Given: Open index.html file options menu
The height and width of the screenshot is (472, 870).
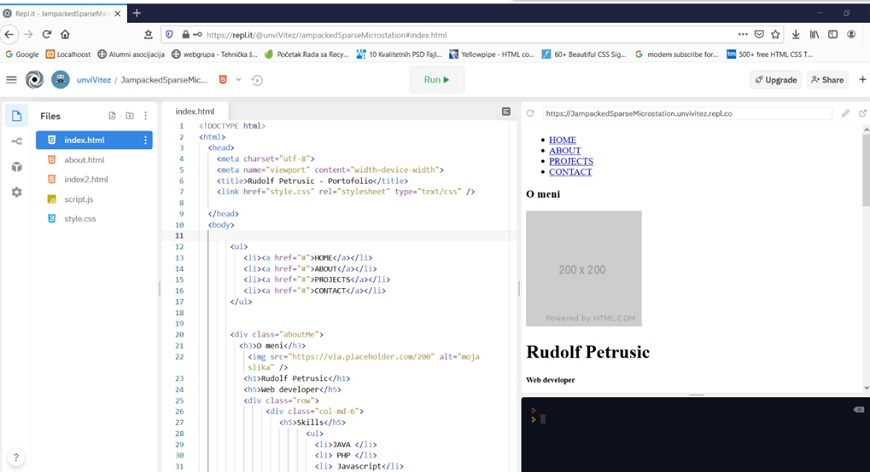Looking at the screenshot, I should click(x=145, y=140).
